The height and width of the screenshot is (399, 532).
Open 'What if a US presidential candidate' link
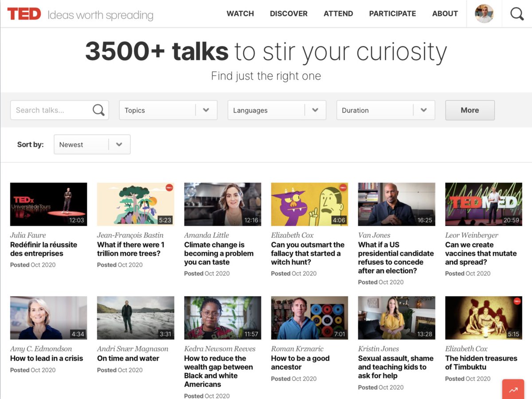[x=396, y=258]
